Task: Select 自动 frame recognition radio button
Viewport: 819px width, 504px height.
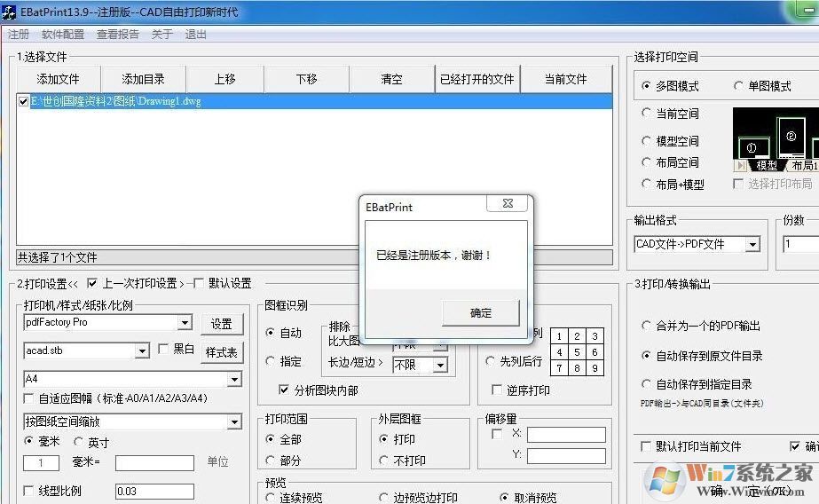Action: (x=270, y=333)
